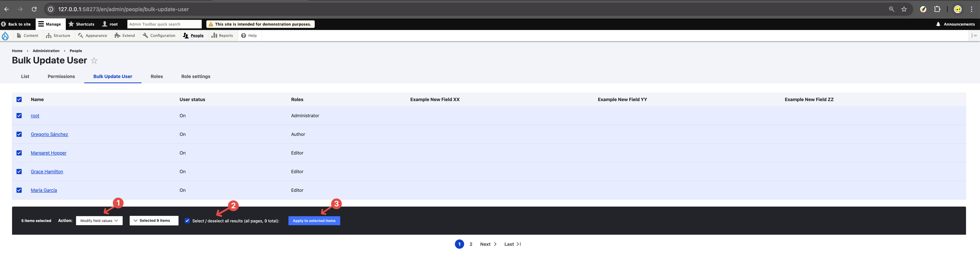Toggle select all results across pages checkbox

pyautogui.click(x=187, y=221)
